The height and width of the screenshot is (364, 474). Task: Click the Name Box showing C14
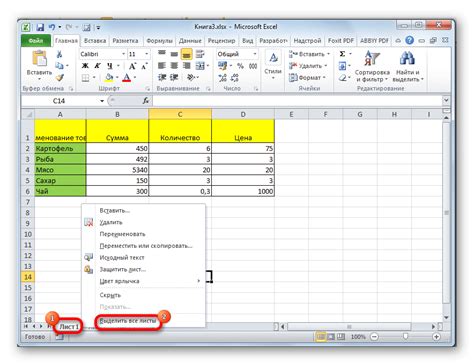[59, 101]
